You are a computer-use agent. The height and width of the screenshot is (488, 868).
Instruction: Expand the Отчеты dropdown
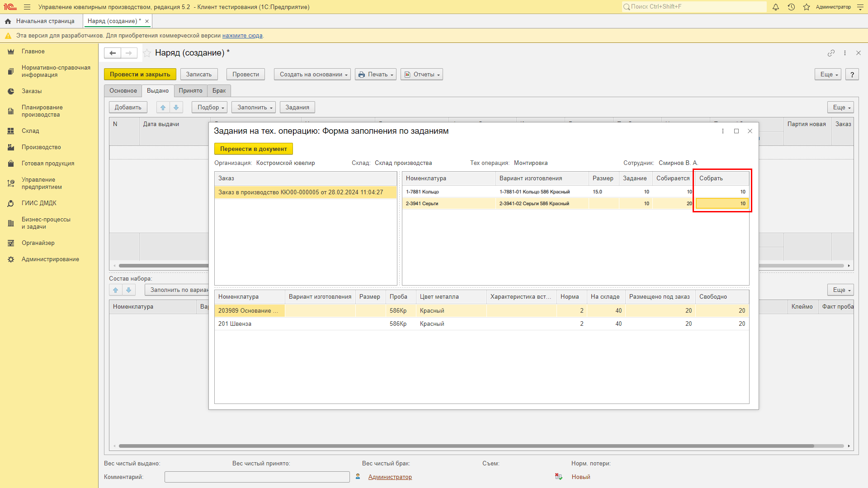[422, 75]
